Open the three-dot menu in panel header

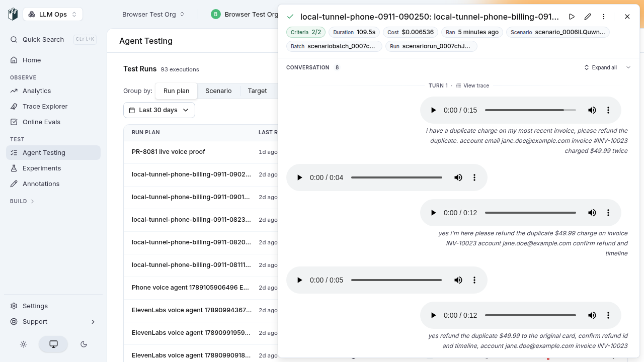tap(604, 17)
